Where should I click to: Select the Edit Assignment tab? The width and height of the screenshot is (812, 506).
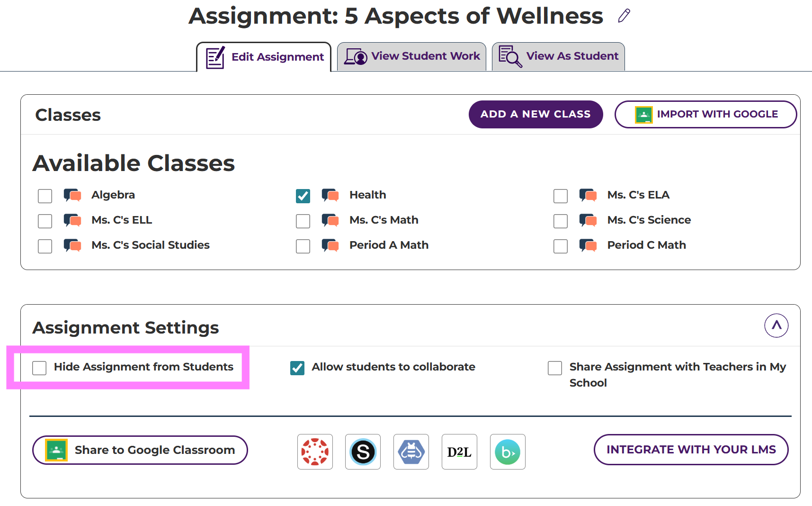[264, 57]
